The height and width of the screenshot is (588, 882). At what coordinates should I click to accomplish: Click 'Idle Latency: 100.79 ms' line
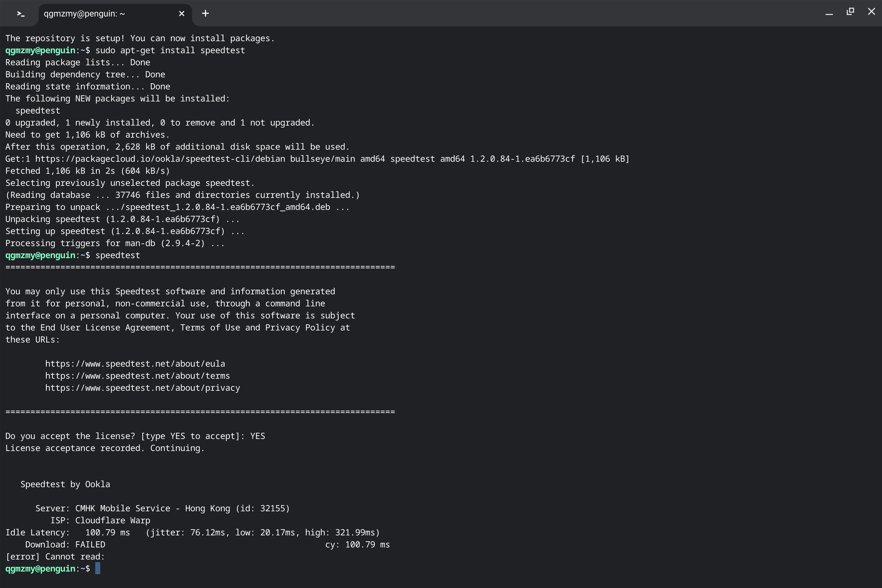(x=192, y=532)
